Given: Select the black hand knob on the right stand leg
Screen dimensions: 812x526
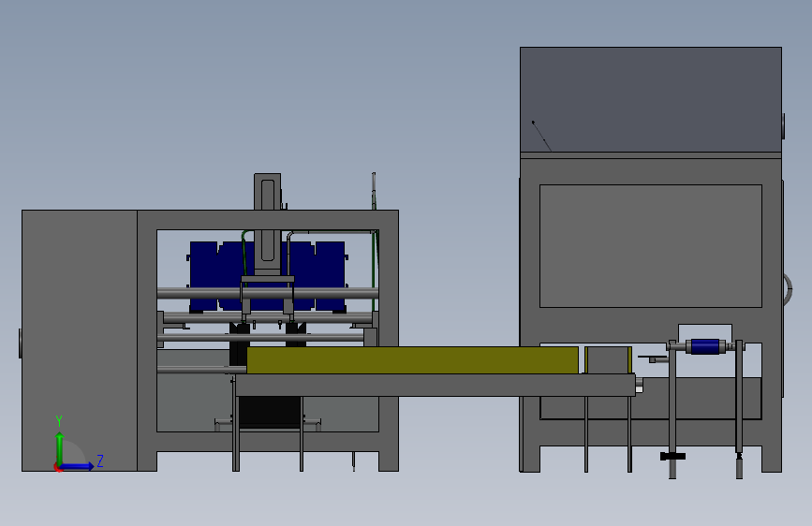Looking at the screenshot, I should click(672, 456).
